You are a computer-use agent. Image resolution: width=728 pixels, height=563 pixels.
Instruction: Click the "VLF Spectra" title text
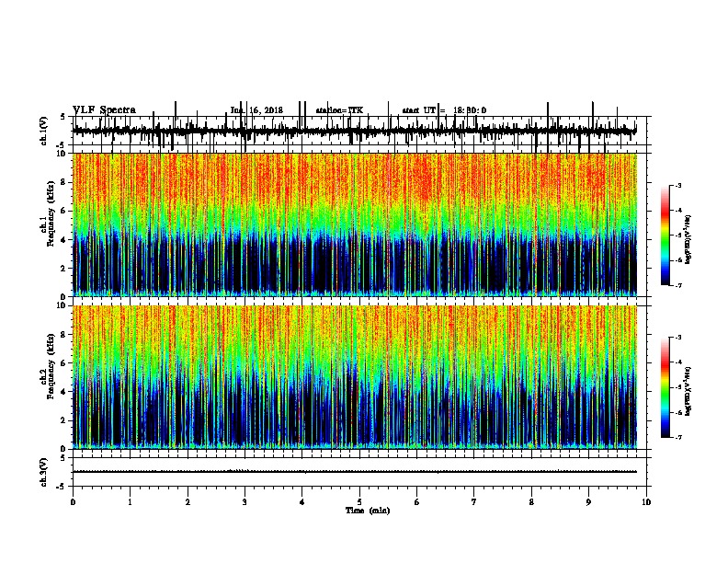tap(104, 110)
